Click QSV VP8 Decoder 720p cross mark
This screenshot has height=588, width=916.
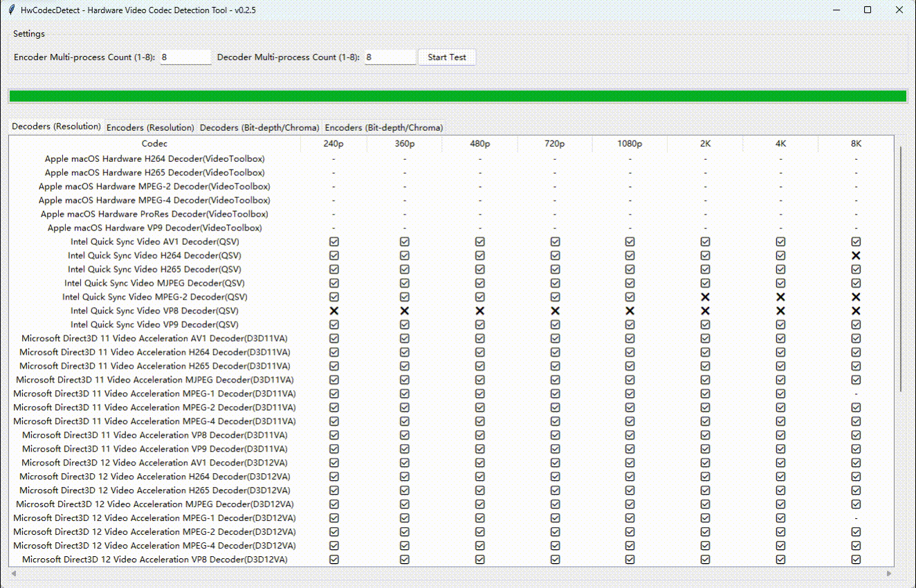tap(555, 311)
